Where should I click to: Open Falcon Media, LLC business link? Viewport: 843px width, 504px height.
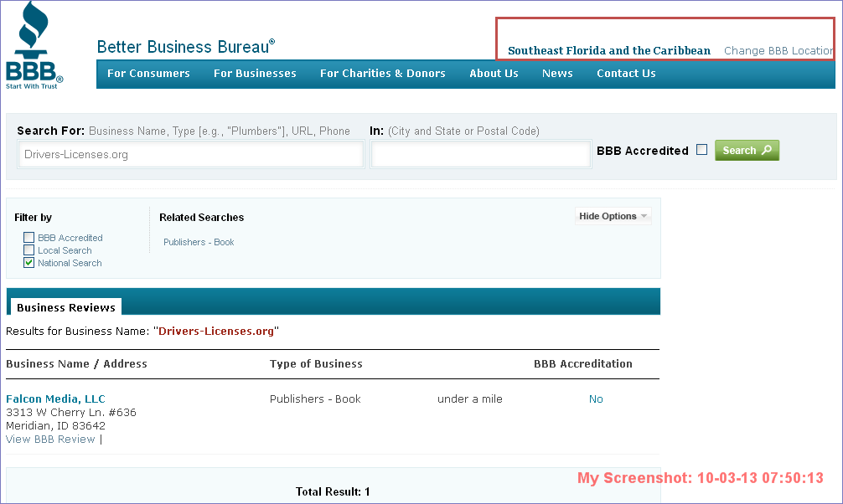click(x=55, y=399)
